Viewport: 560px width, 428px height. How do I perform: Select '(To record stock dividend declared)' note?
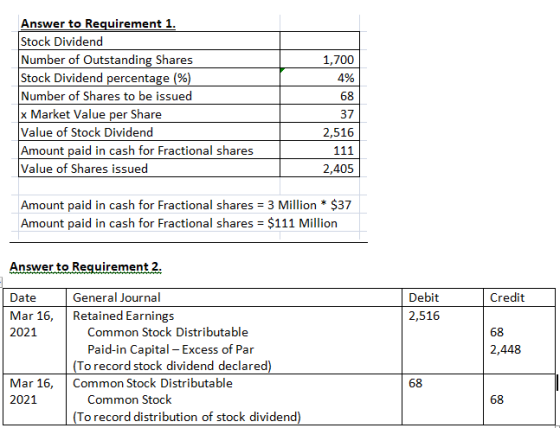172,366
